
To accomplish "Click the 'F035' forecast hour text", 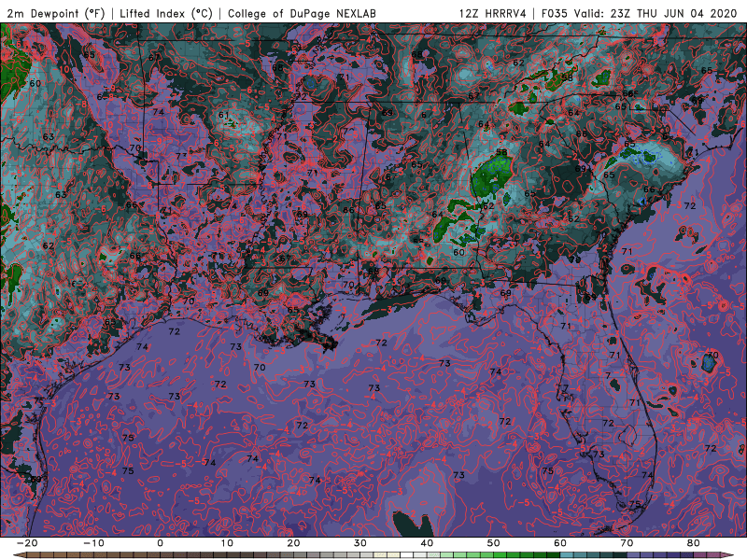I will tap(554, 13).
